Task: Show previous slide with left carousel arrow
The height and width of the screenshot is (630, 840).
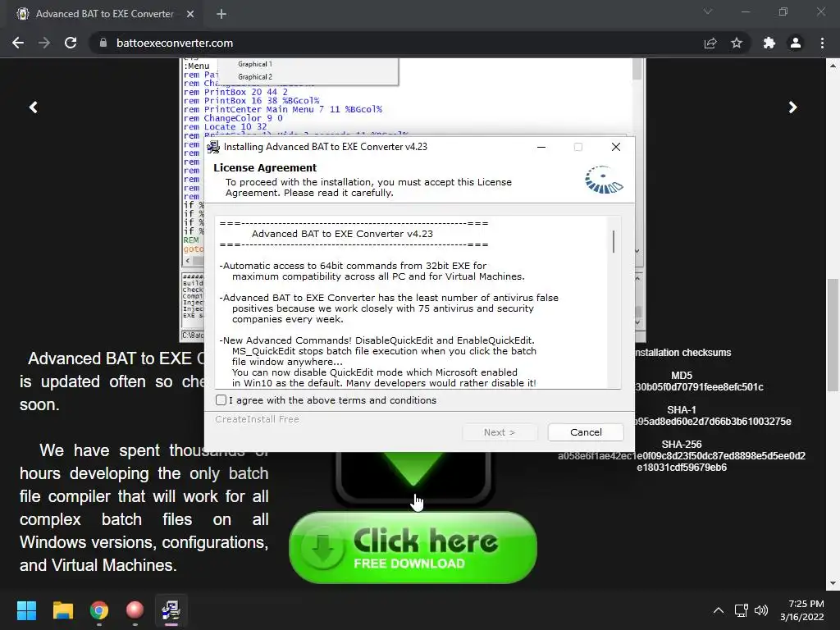Action: pos(33,107)
